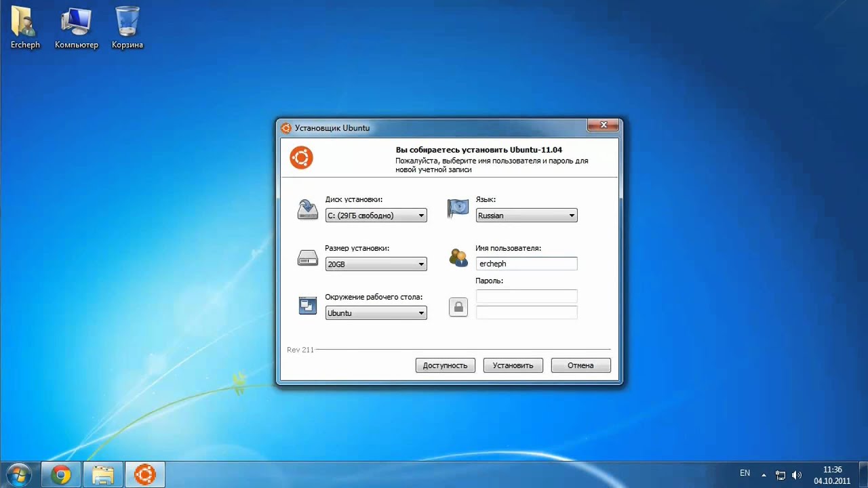Show hidden tray icons arrow
This screenshot has height=488, width=868.
click(x=764, y=475)
